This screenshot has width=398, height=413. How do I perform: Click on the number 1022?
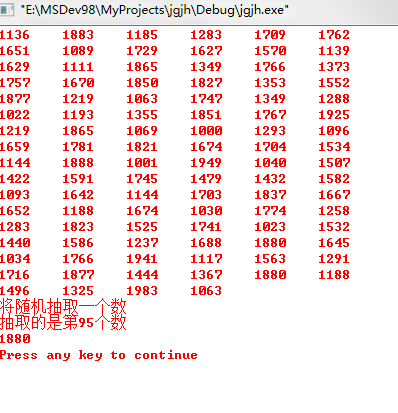[x=15, y=115]
